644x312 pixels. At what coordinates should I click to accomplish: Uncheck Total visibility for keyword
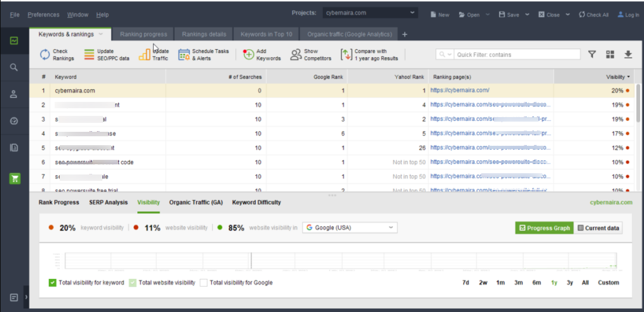coord(53,283)
